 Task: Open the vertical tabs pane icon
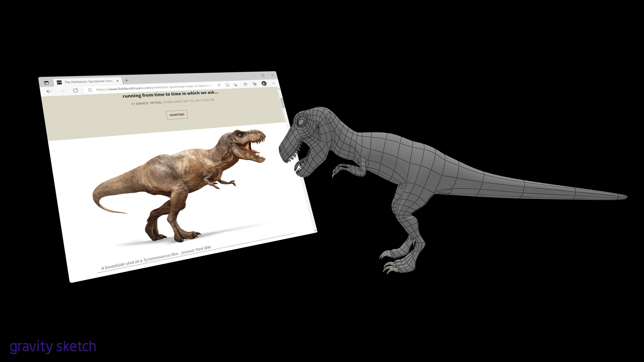(x=46, y=83)
